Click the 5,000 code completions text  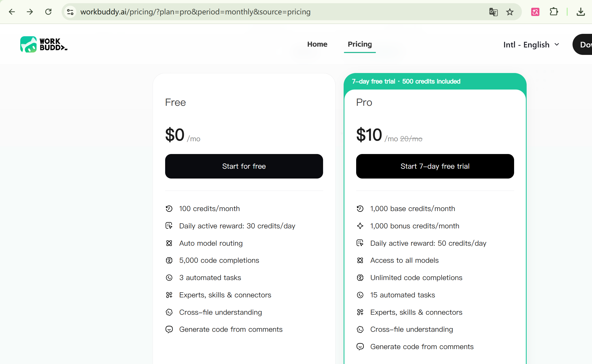219,260
